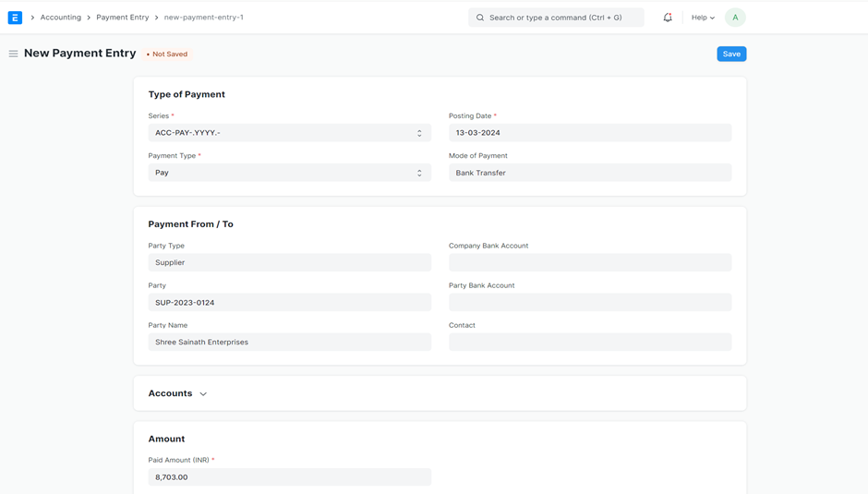Navigate to Payment Entry breadcrumb
This screenshot has height=494, width=868.
pos(122,18)
